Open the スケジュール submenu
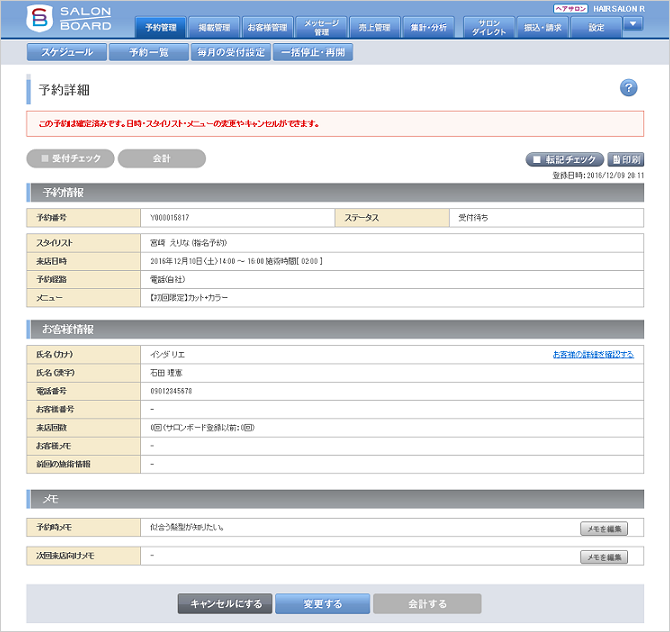Viewport: 670px width, 632px height. click(x=62, y=52)
